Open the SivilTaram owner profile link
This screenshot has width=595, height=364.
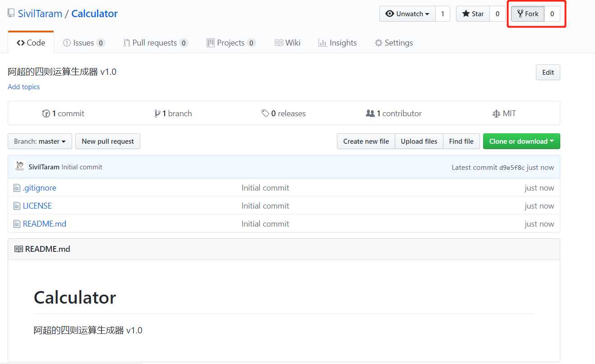coord(40,14)
